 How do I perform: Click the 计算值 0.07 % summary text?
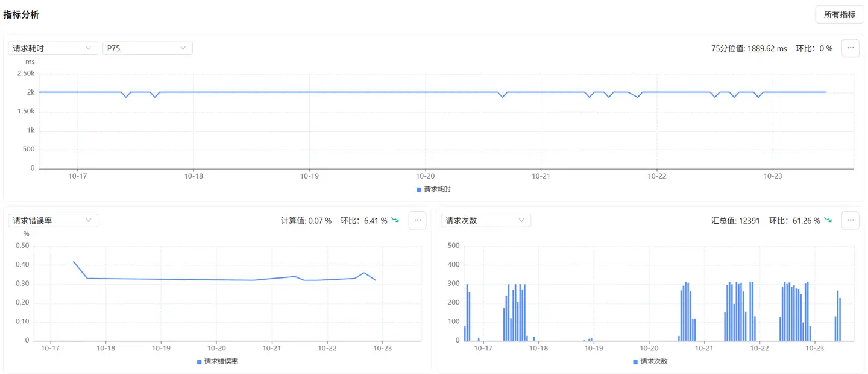coord(306,221)
